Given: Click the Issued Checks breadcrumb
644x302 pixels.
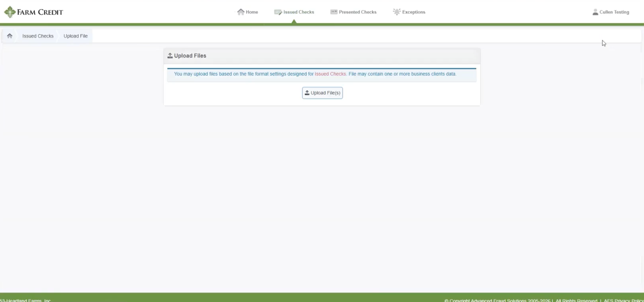Looking at the screenshot, I should [x=38, y=36].
